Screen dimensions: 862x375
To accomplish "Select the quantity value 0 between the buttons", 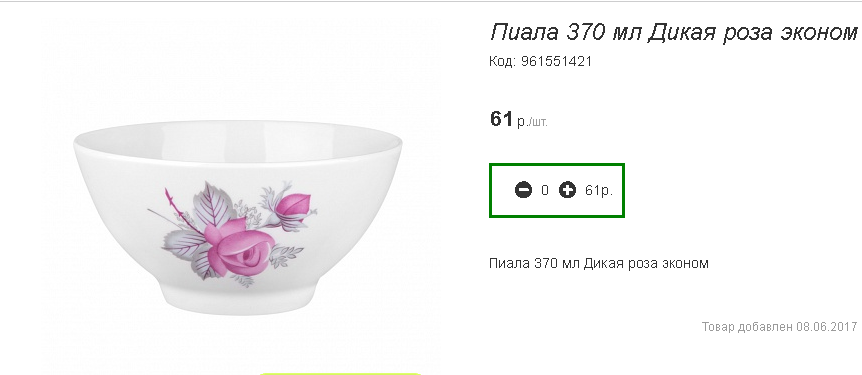I will pos(545,191).
